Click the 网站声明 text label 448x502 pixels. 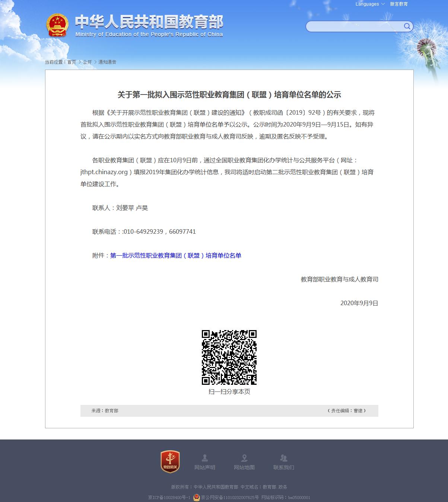pos(204,467)
